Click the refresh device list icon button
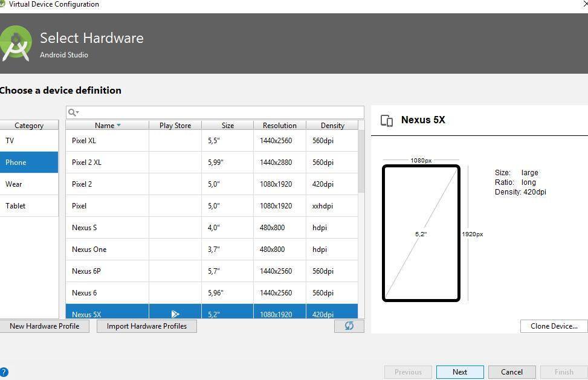 (x=349, y=326)
